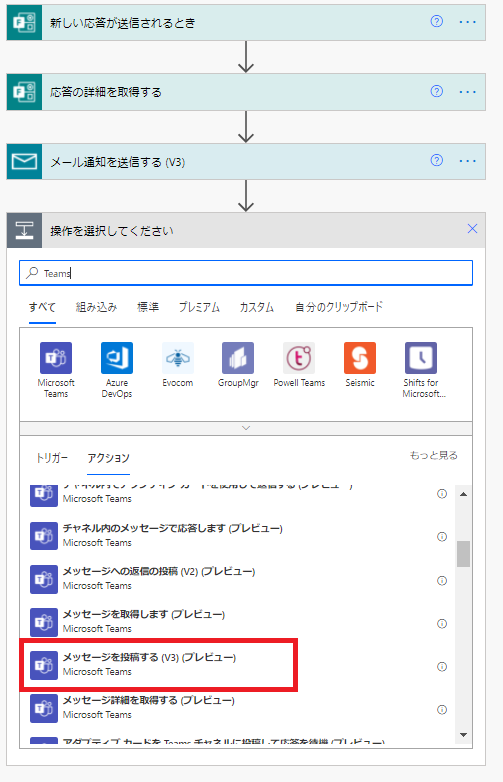Screen dimensions: 503x782
Task: Switch to the カスタム tab
Action: [257, 307]
